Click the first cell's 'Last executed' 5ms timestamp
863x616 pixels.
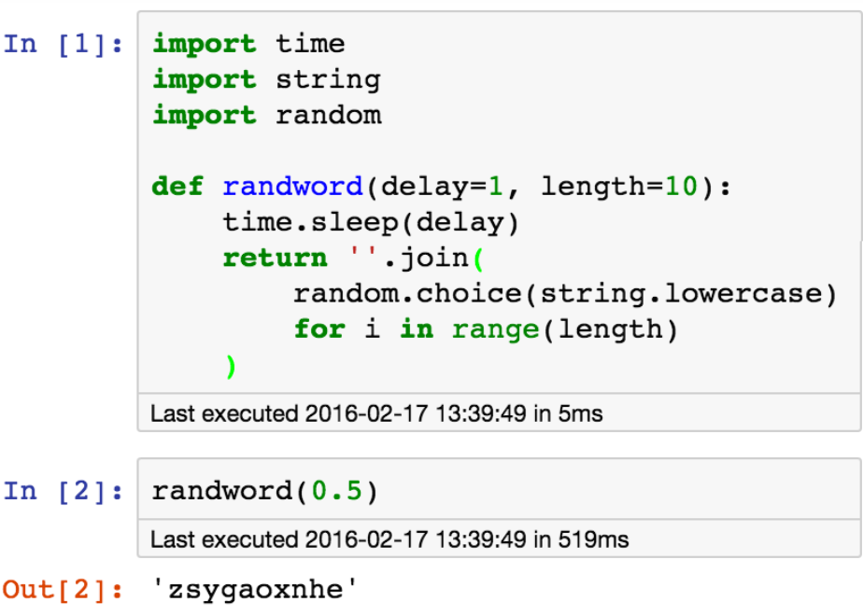pyautogui.click(x=376, y=413)
